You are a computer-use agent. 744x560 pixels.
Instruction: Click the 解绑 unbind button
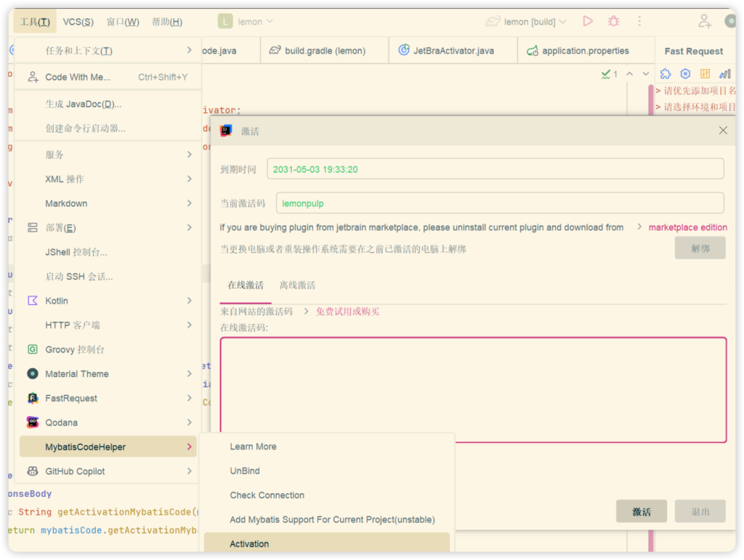click(700, 248)
